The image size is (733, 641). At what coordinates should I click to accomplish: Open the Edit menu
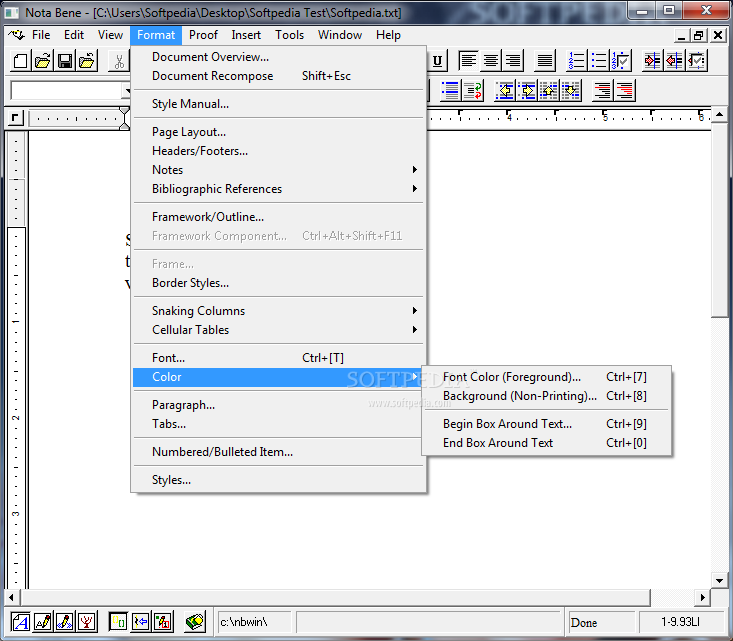point(74,35)
